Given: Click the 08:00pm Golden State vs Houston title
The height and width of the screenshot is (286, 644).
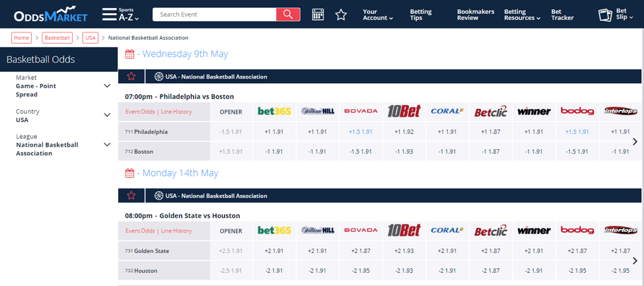Looking at the screenshot, I should point(183,216).
